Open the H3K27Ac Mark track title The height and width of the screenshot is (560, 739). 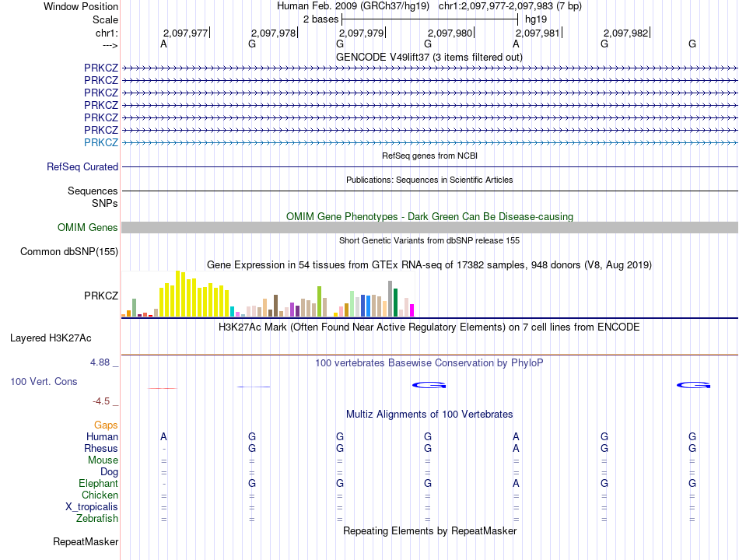429,327
